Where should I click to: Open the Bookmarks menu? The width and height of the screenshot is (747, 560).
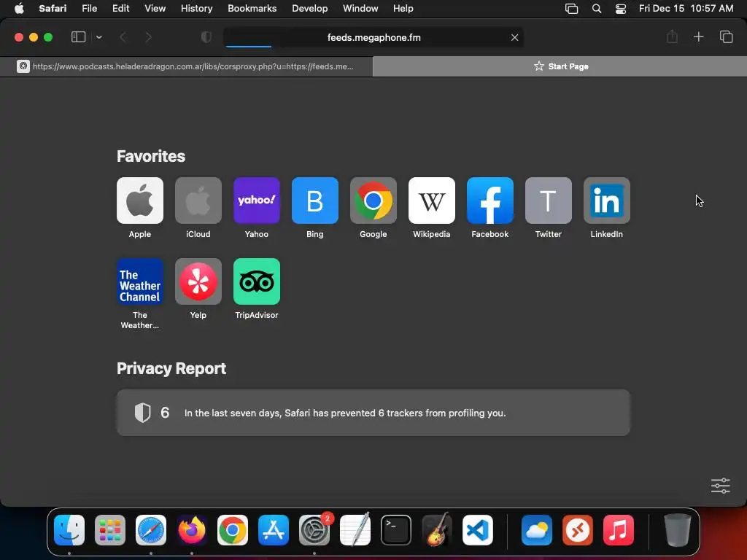point(252,9)
